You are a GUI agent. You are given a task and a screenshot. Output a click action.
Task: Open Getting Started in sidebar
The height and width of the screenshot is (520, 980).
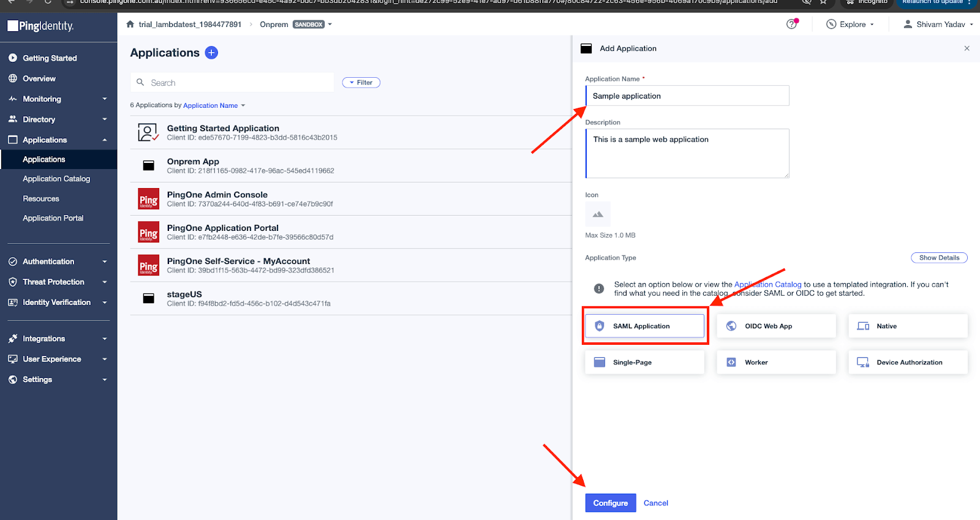pos(50,58)
